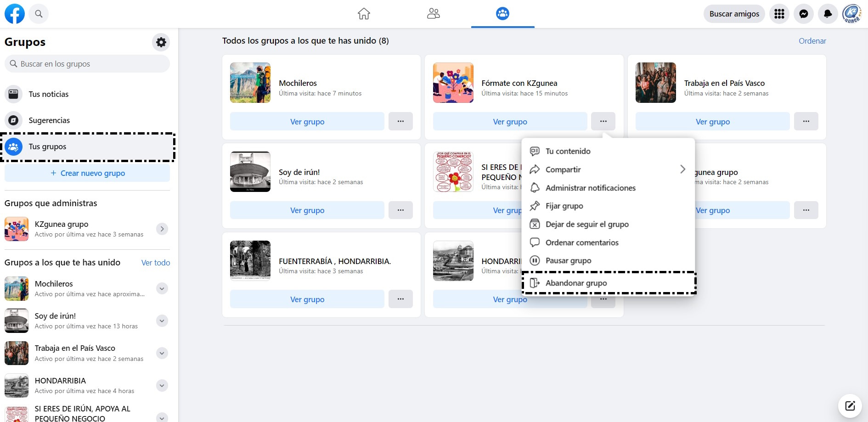
Task: Open Groups settings gear icon
Action: (x=161, y=42)
